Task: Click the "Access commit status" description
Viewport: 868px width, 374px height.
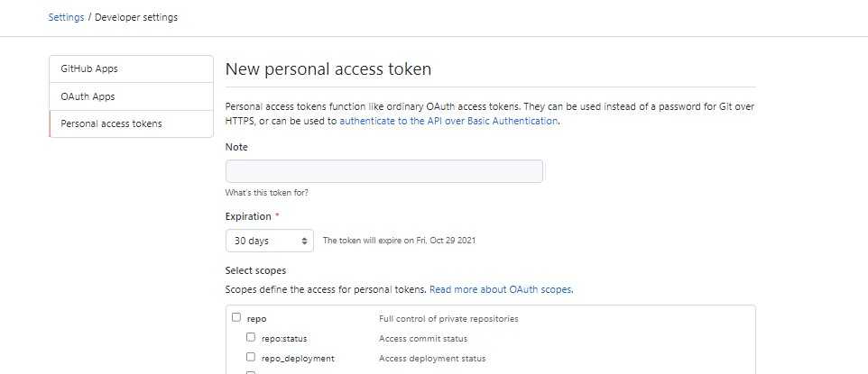Action: [423, 339]
